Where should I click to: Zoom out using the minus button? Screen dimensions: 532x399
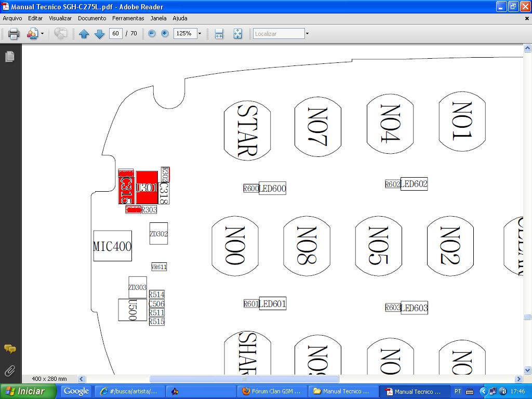[x=152, y=33]
